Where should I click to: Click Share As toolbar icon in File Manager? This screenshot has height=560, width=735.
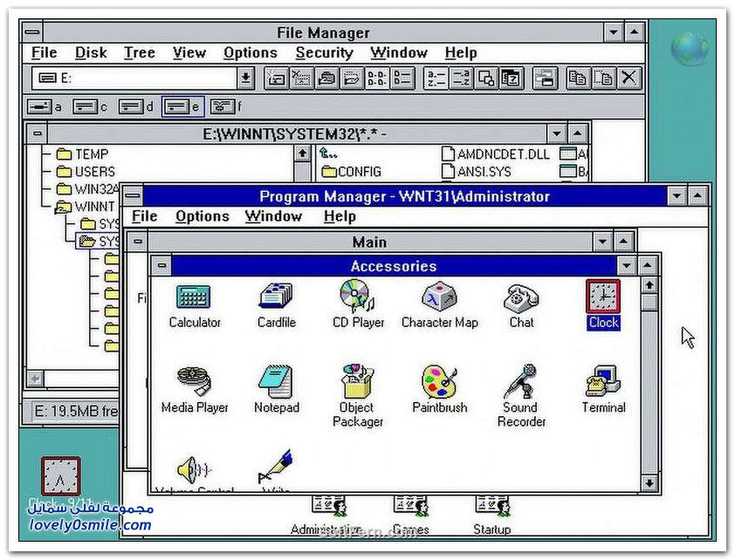[x=326, y=79]
